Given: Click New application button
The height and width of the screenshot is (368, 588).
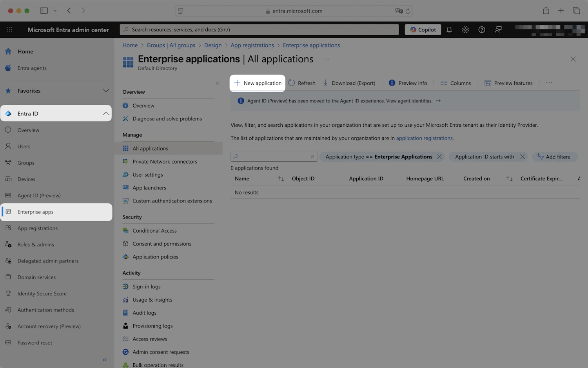Looking at the screenshot, I should point(258,83).
